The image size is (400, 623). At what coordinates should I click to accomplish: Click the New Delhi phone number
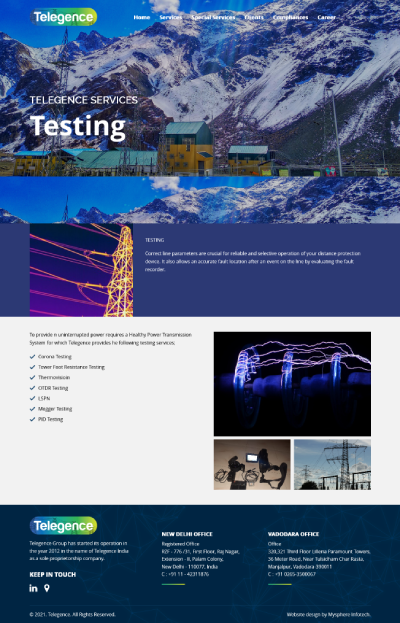(x=185, y=574)
